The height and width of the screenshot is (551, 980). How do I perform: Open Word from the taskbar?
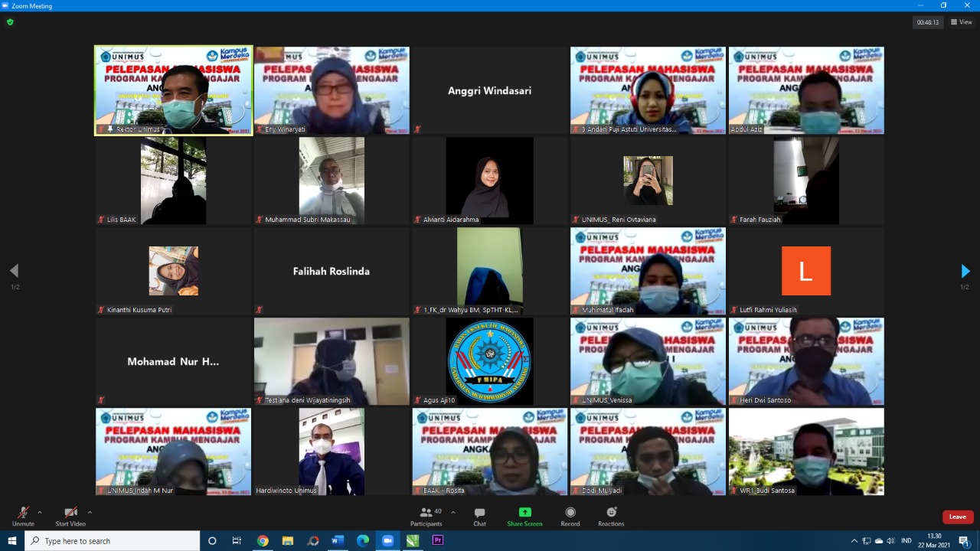[337, 540]
